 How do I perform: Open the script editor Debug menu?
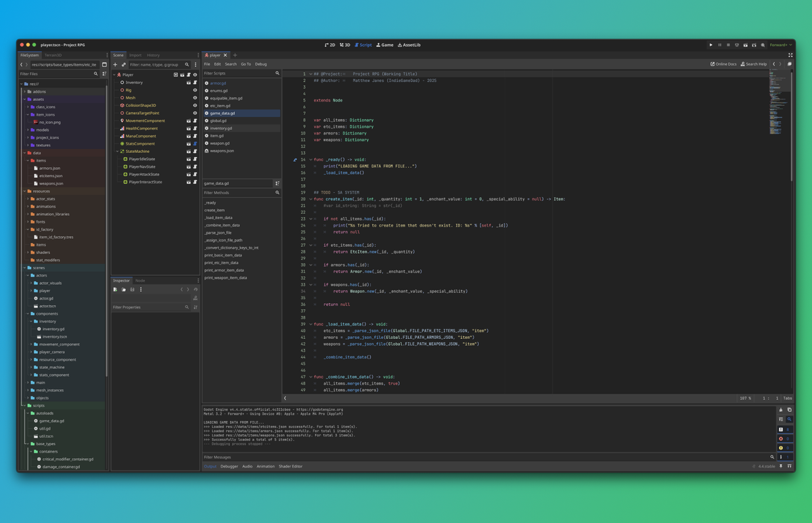261,64
